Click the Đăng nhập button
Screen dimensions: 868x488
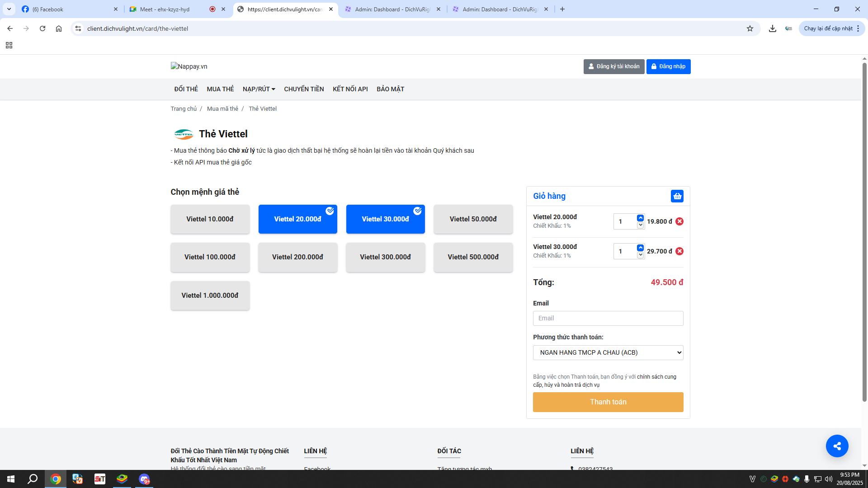tap(668, 66)
